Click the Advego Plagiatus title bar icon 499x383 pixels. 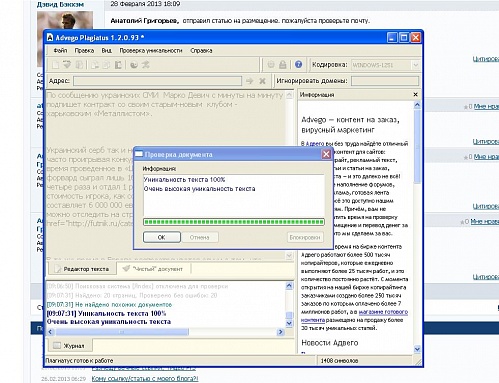[50, 37]
